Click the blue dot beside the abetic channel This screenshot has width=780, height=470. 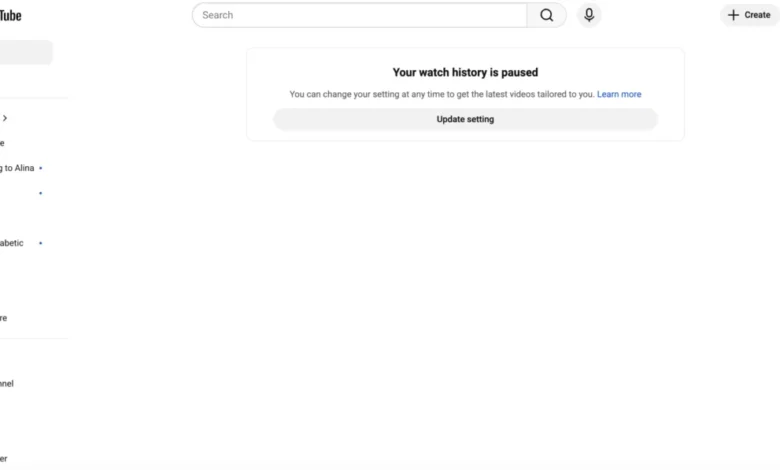40,243
